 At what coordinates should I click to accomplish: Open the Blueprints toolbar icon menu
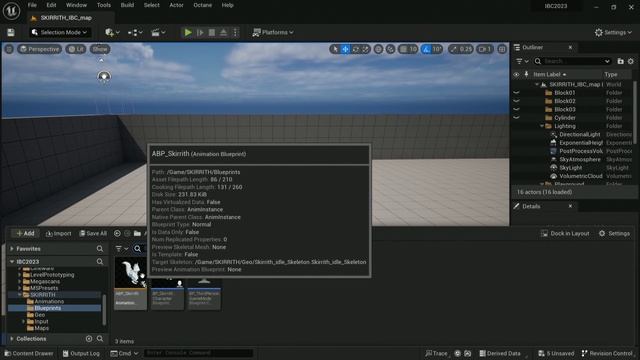point(135,32)
